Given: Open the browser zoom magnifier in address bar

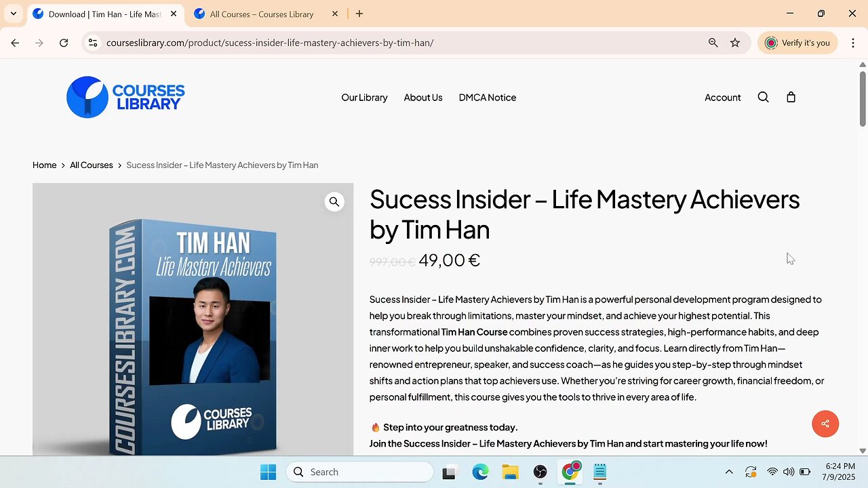Looking at the screenshot, I should click(713, 43).
